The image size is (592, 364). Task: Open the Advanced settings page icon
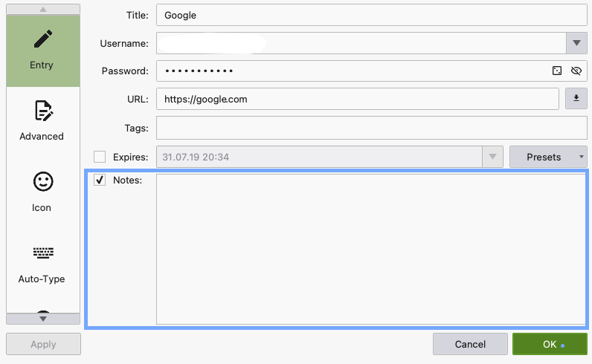click(43, 111)
